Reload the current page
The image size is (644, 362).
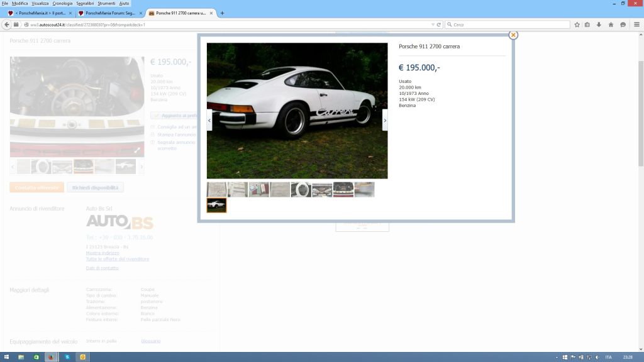[438, 25]
